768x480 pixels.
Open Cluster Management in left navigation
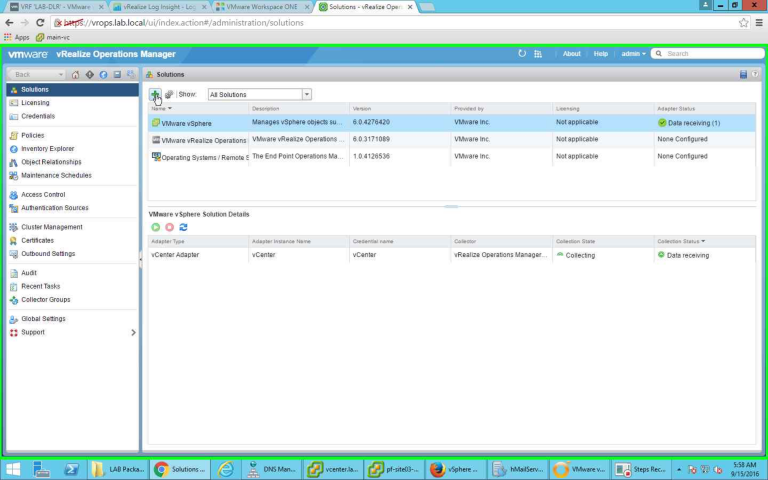coord(51,227)
